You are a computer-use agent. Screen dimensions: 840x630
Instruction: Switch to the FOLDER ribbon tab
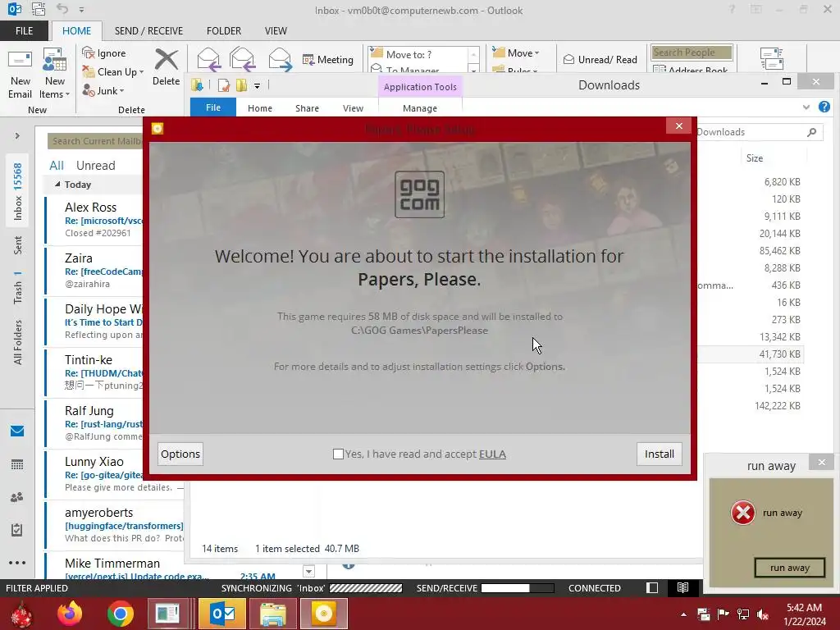point(224,31)
